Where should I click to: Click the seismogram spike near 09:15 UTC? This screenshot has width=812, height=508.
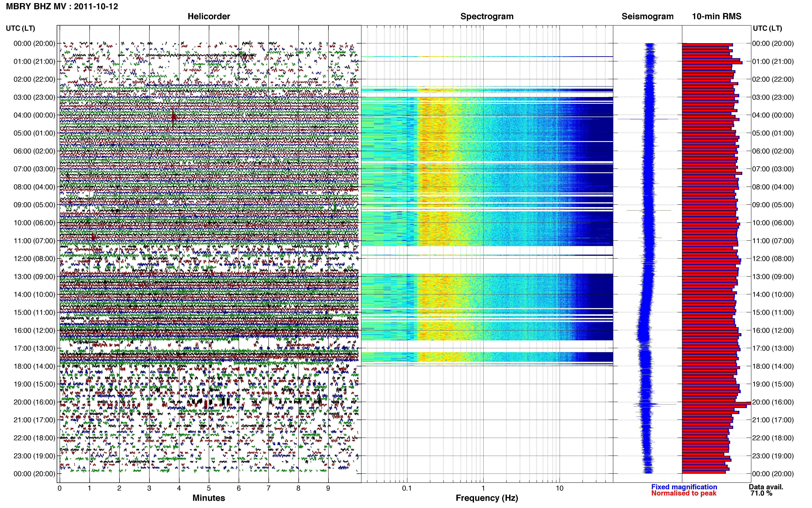(x=649, y=210)
